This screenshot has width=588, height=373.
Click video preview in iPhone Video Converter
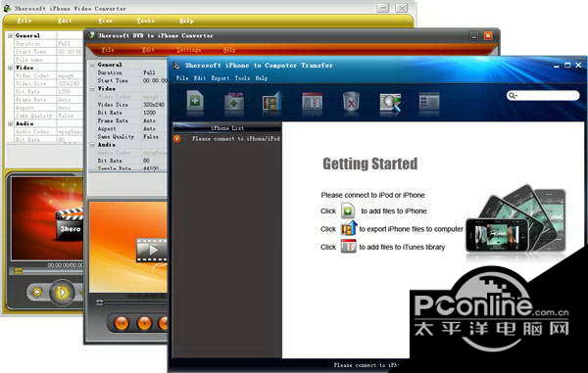pos(47,219)
